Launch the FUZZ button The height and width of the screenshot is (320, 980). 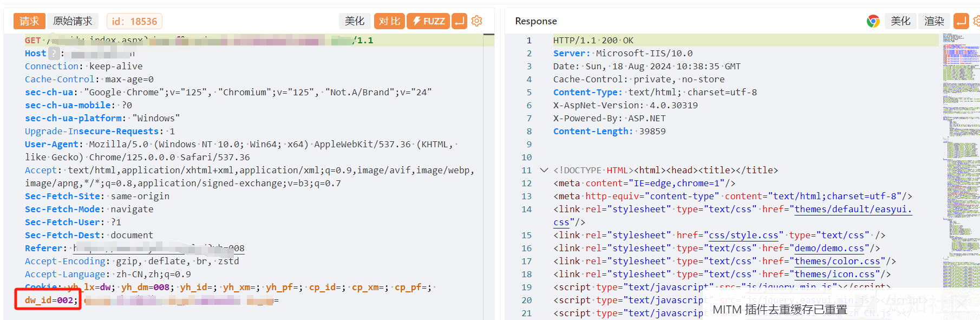click(428, 21)
